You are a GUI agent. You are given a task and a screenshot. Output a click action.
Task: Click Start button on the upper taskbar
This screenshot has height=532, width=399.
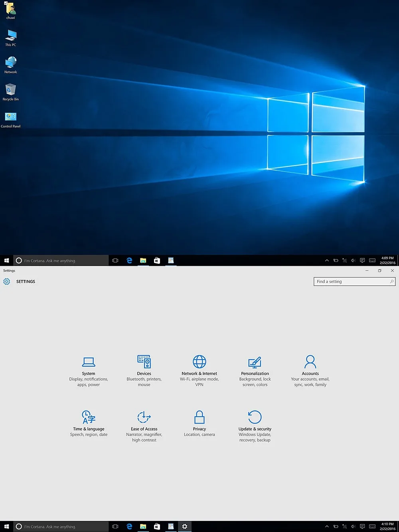tap(6, 261)
